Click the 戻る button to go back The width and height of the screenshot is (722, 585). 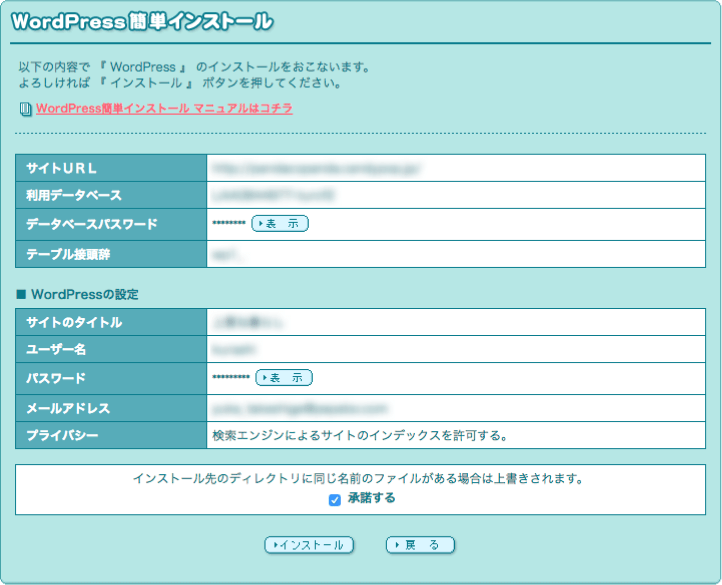click(420, 545)
